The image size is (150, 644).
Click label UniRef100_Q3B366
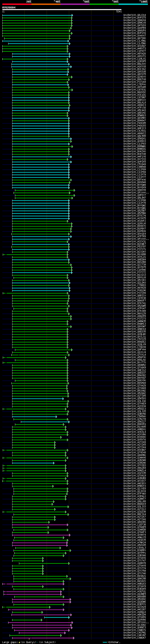pyautogui.click(x=135, y=556)
